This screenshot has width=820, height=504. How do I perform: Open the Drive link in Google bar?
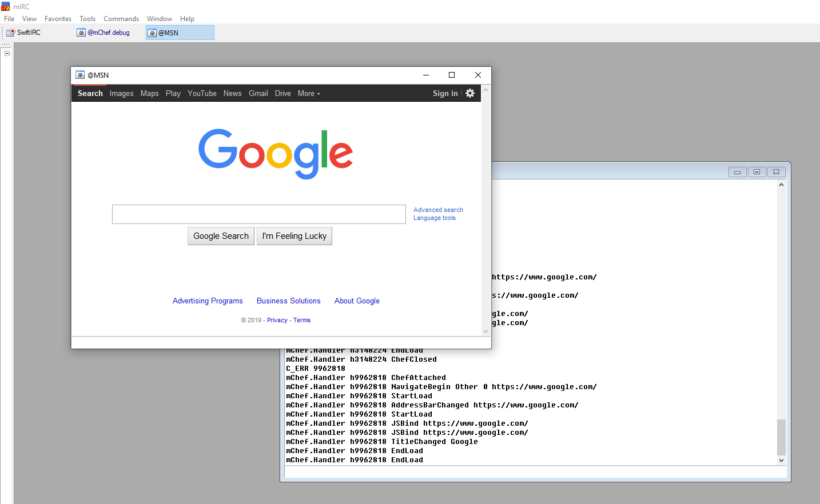click(282, 93)
